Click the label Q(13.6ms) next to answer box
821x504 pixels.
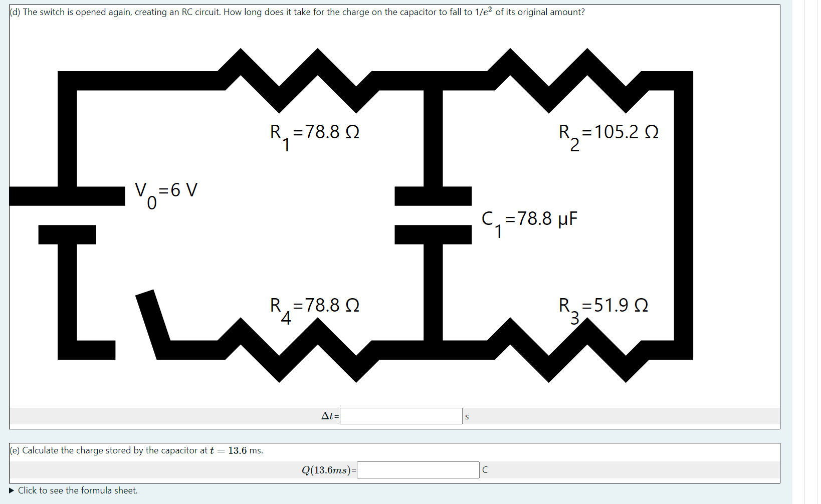click(327, 470)
